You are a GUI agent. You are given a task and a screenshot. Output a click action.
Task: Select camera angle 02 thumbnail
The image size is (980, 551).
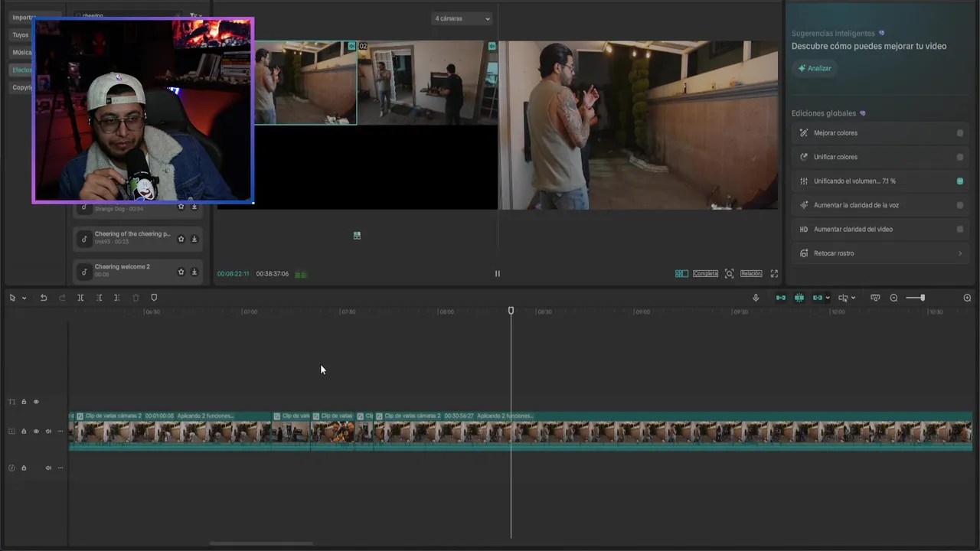[x=427, y=83]
